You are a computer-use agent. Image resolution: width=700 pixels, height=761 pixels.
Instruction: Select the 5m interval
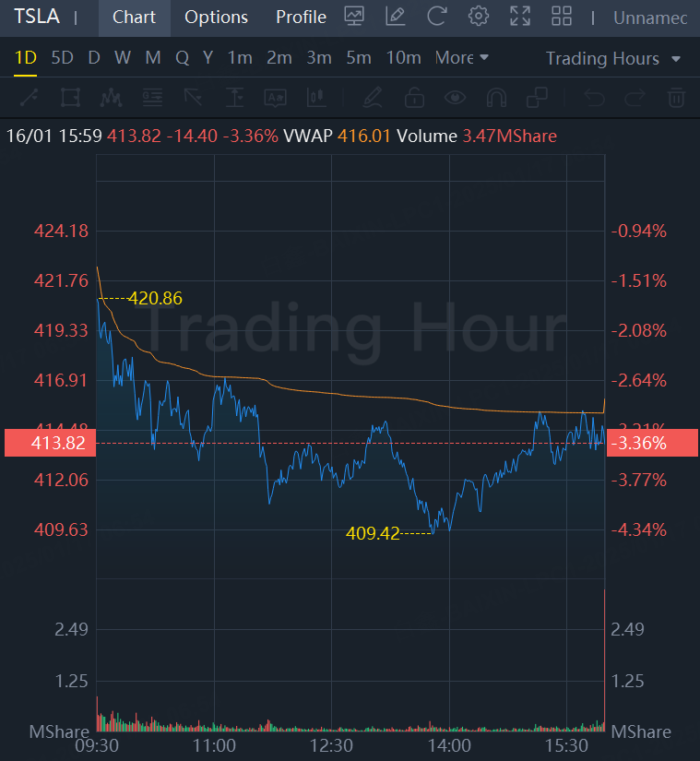359,58
